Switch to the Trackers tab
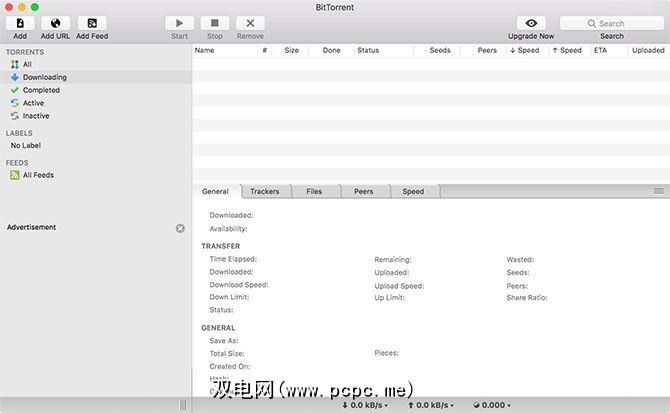Screen dimensions: 670x413 coord(265,191)
